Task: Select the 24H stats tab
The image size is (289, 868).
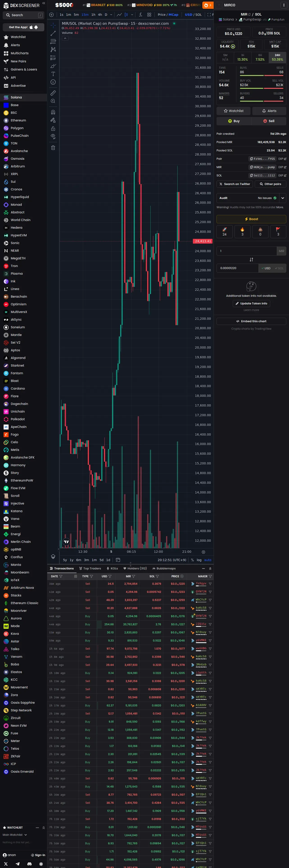Action: pyautogui.click(x=277, y=57)
